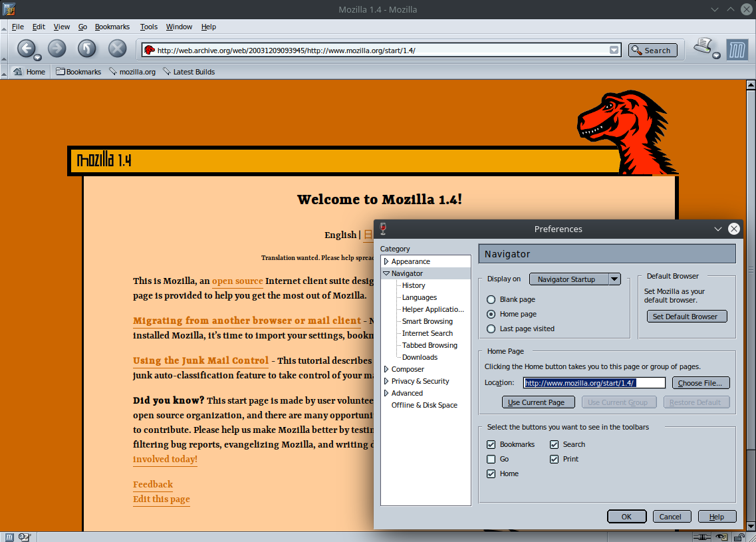Viewport: 756px width, 542px height.
Task: Click the page's vertical scrollbar down arrow
Action: [x=751, y=526]
